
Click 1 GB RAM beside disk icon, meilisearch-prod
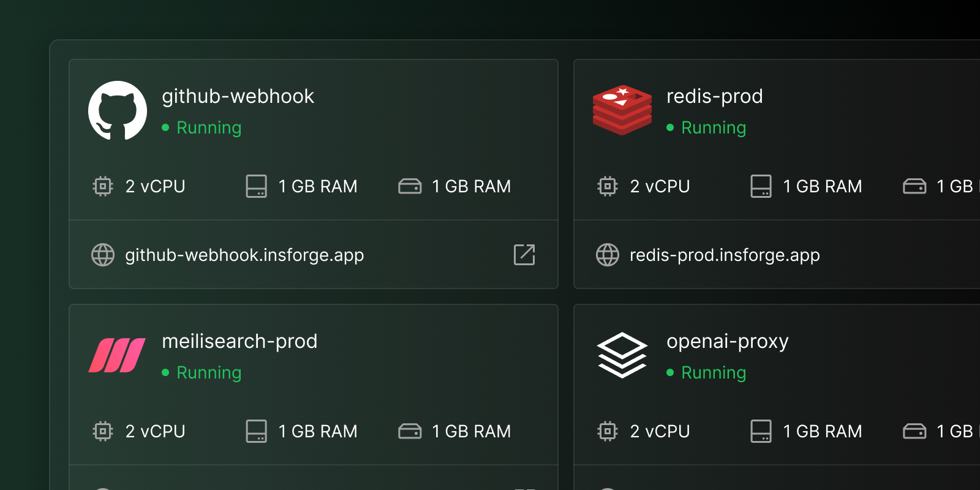[472, 431]
